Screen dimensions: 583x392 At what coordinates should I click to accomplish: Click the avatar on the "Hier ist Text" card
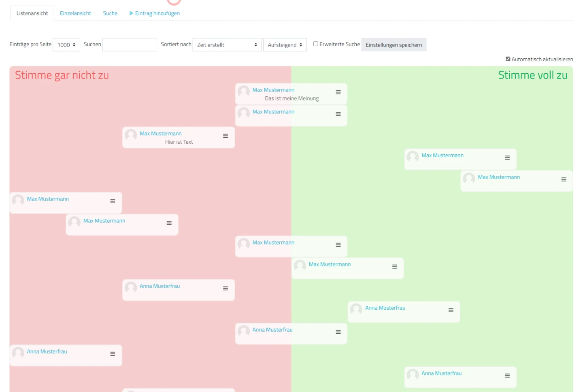coord(131,135)
